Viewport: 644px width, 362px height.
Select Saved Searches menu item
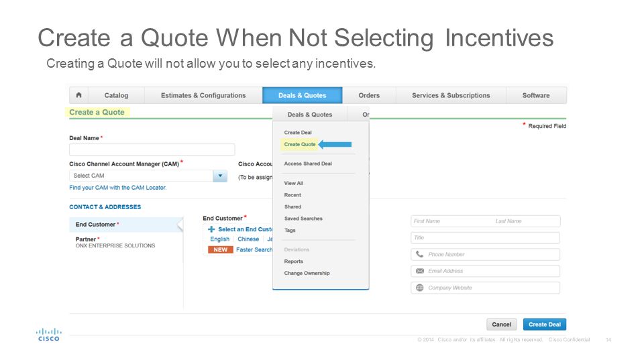(x=303, y=219)
